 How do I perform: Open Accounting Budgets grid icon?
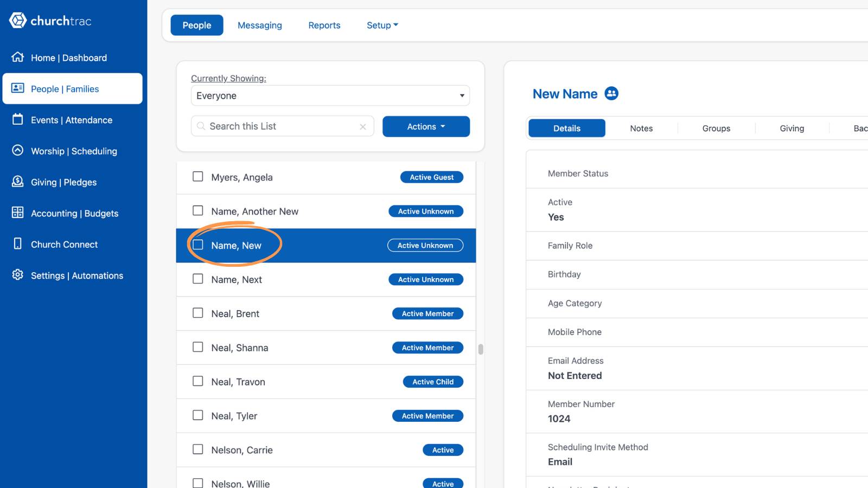18,212
